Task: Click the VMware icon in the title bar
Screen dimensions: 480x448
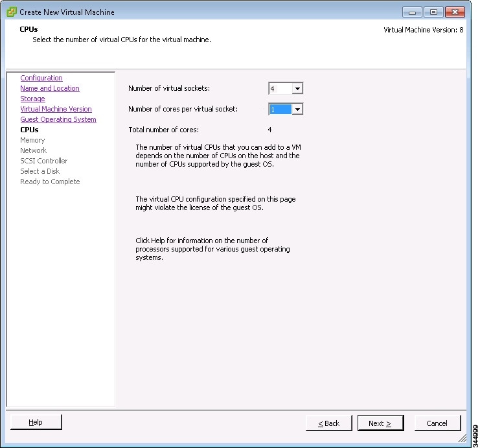Action: point(12,12)
